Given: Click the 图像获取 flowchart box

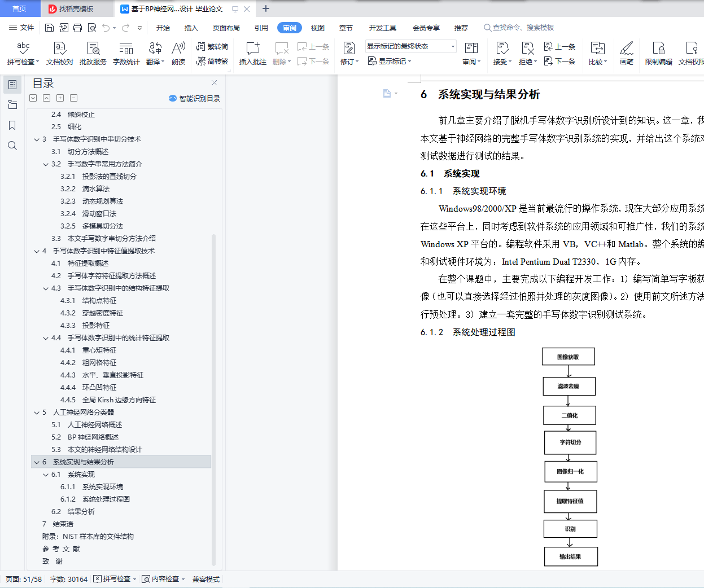Looking at the screenshot, I should [568, 357].
